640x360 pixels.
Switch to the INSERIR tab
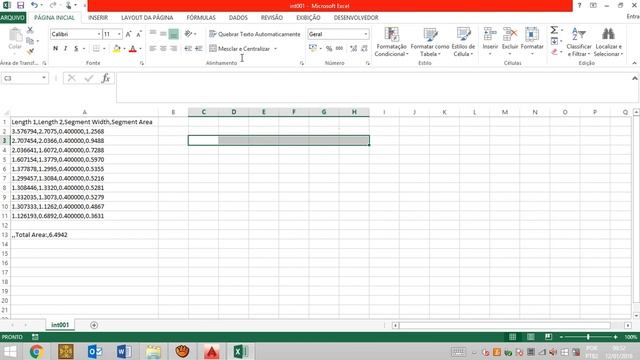tap(98, 18)
